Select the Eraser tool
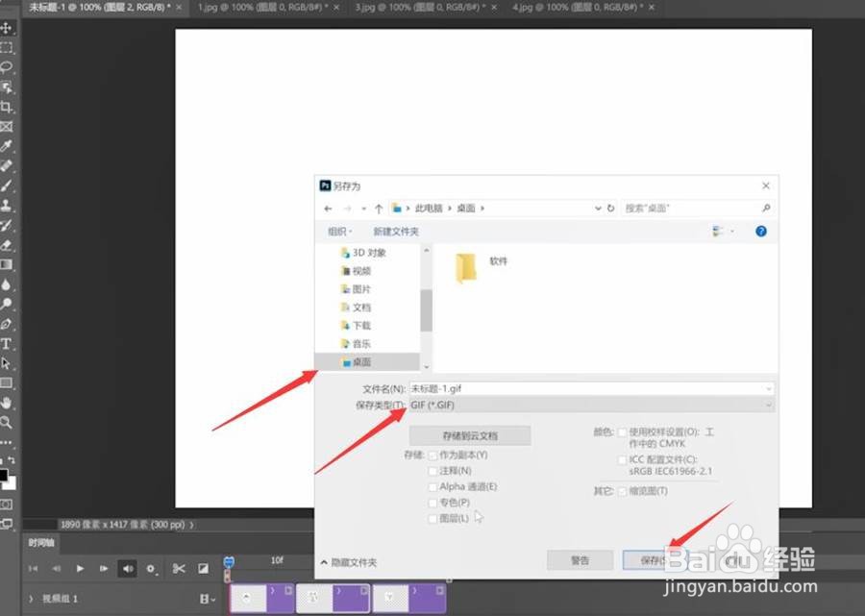865x616 pixels. coord(7,245)
